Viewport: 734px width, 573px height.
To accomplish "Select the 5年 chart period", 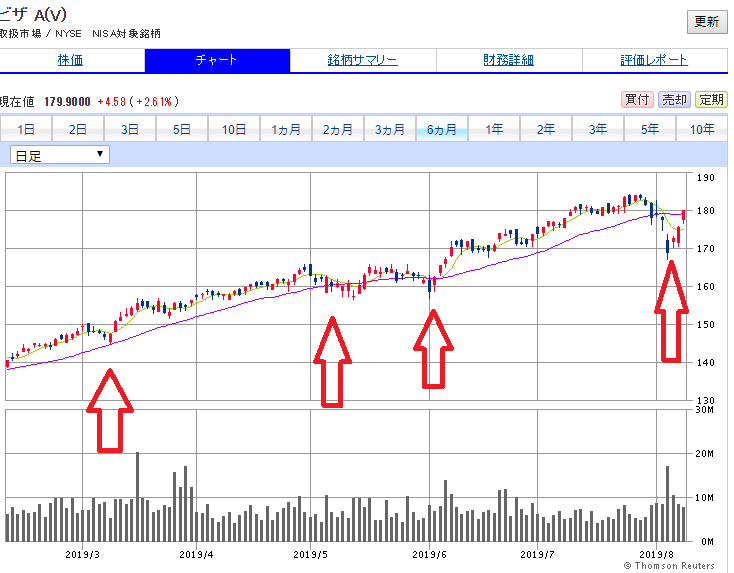I will pyautogui.click(x=650, y=129).
